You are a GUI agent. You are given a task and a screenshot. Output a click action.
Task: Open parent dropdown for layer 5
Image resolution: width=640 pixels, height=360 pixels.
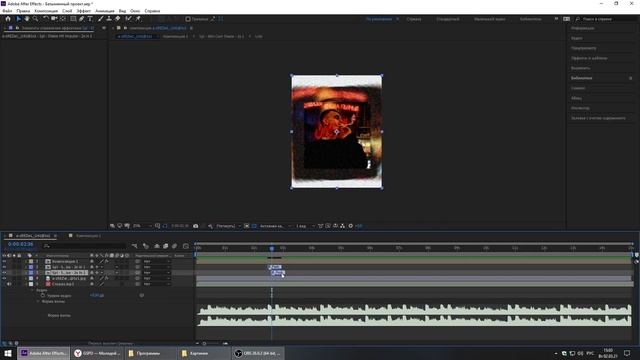pos(156,284)
